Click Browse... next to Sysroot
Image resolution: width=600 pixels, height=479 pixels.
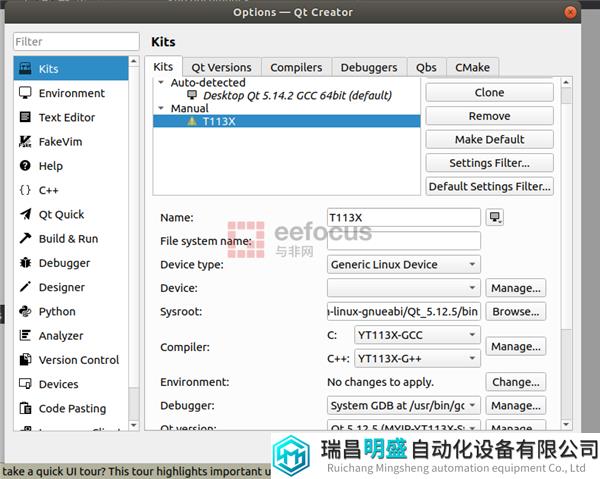[x=516, y=311]
